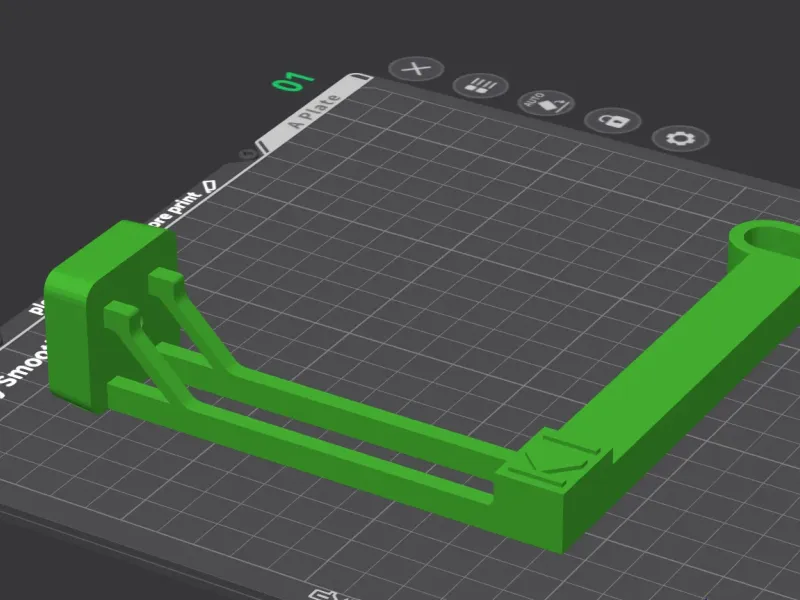Screen dimensions: 800x600
Task: Click the Auto orient plate icon
Action: [x=546, y=103]
